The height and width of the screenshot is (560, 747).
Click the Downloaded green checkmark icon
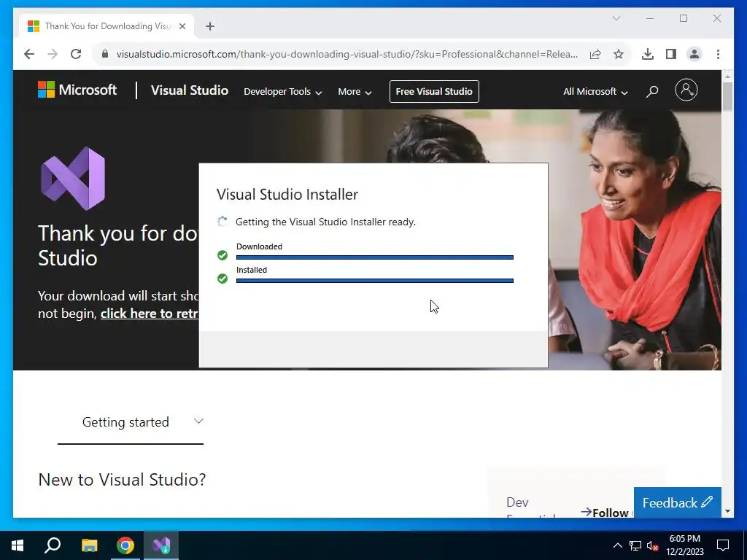222,255
